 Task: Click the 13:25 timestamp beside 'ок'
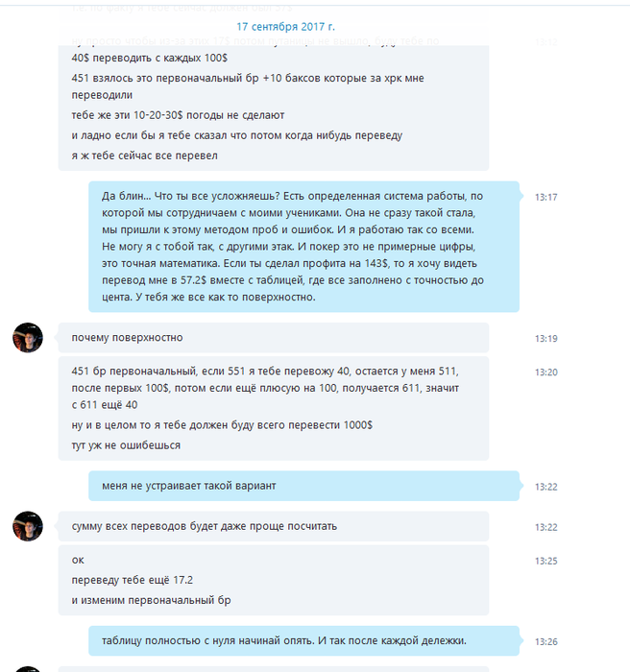(x=545, y=561)
